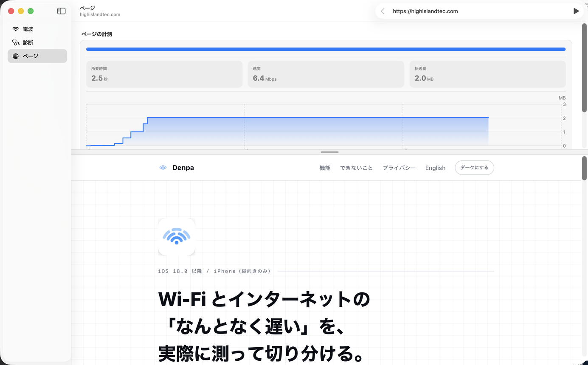Click the large Denpa app icon image
This screenshot has width=588, height=365.
pyautogui.click(x=177, y=237)
